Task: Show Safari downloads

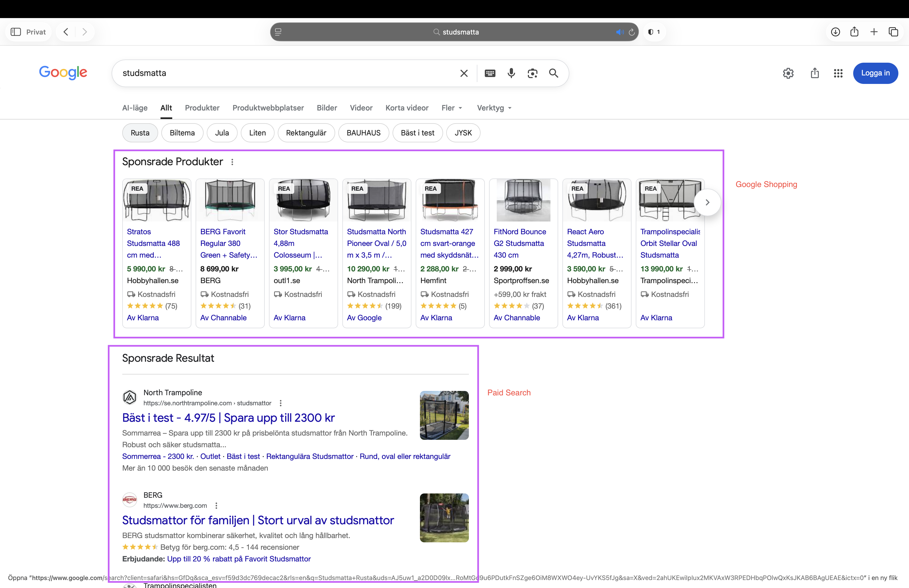Action: (x=835, y=32)
